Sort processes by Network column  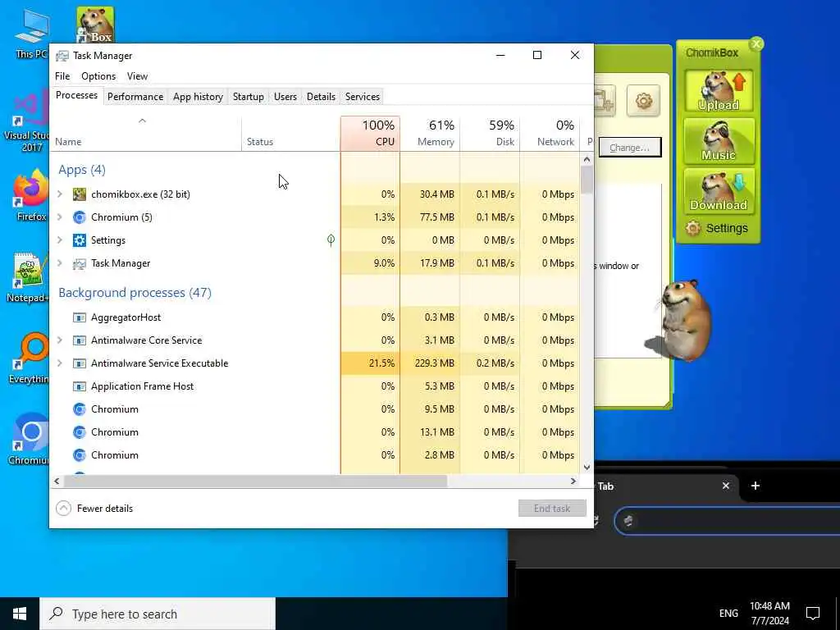[x=550, y=134]
